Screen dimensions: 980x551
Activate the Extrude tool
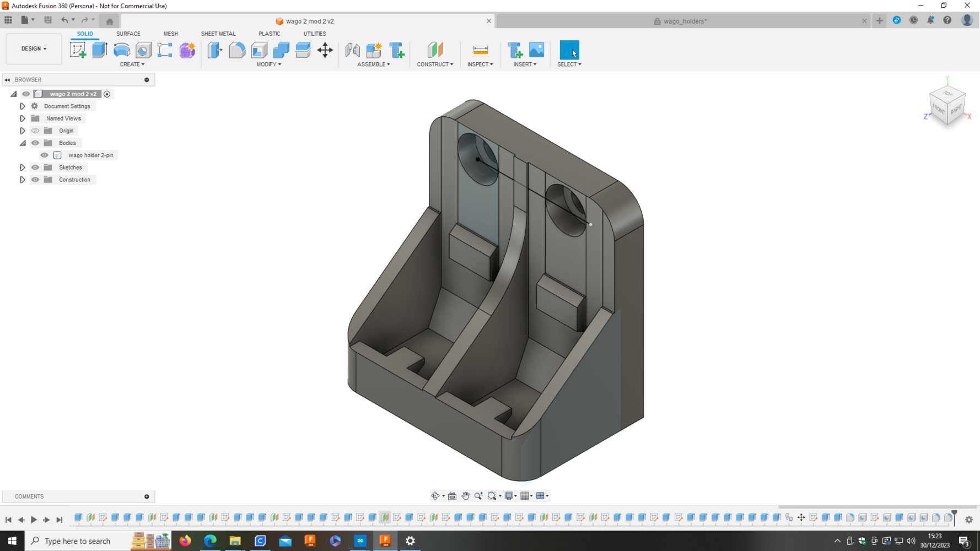(x=100, y=50)
